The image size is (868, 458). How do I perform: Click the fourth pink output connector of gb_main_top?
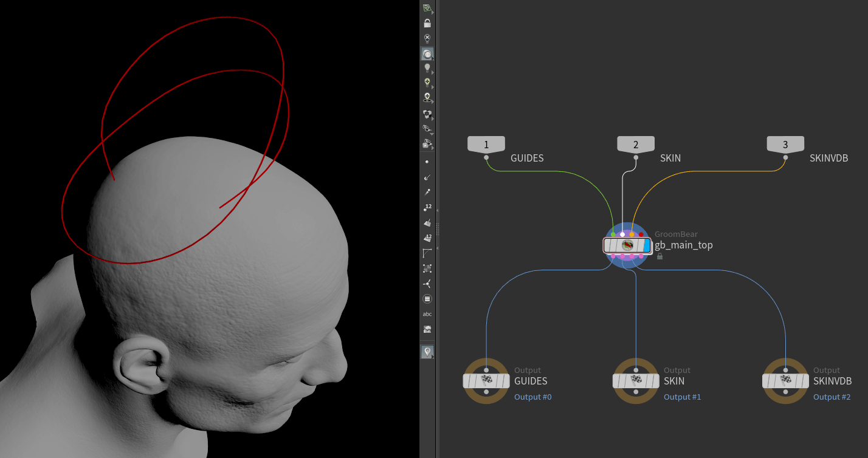click(x=641, y=256)
